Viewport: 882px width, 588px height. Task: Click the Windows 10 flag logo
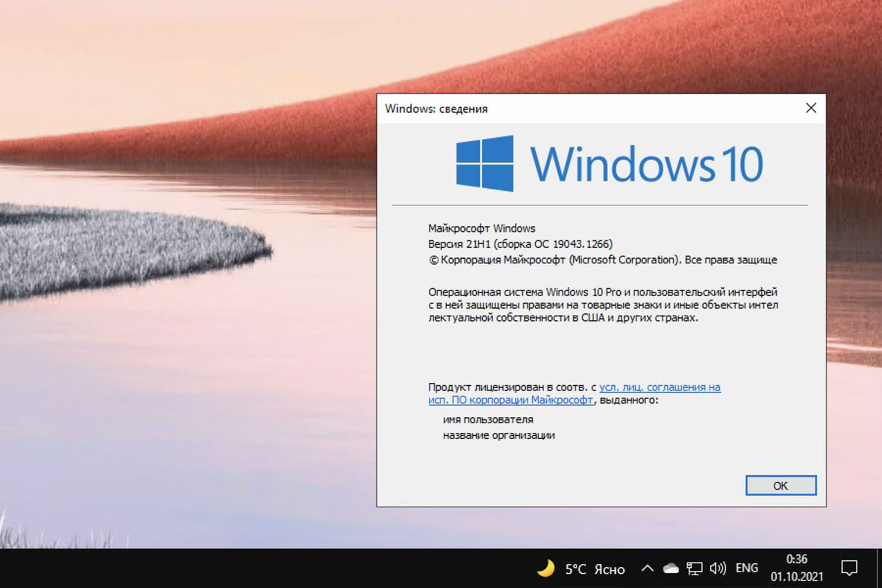pyautogui.click(x=486, y=163)
